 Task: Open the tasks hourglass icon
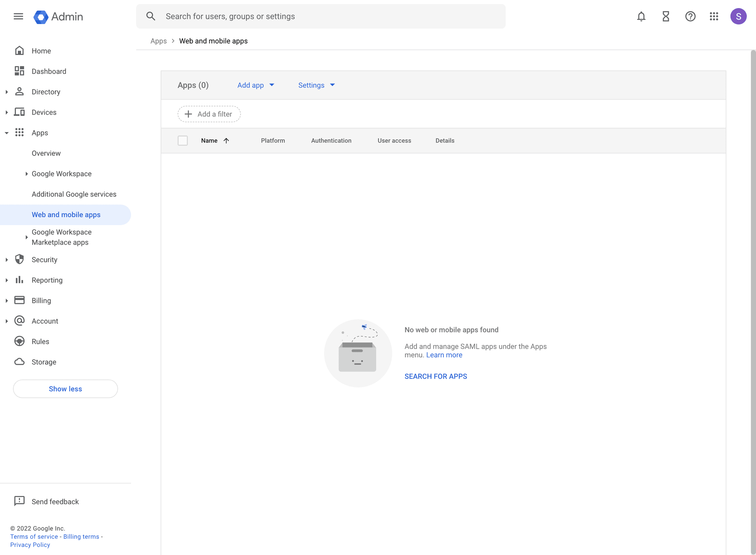(666, 16)
